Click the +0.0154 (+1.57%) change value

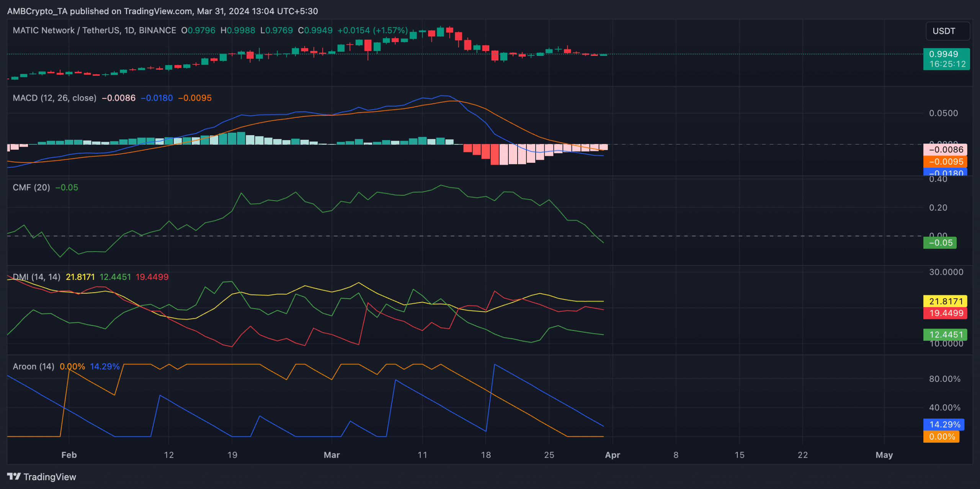coord(372,30)
